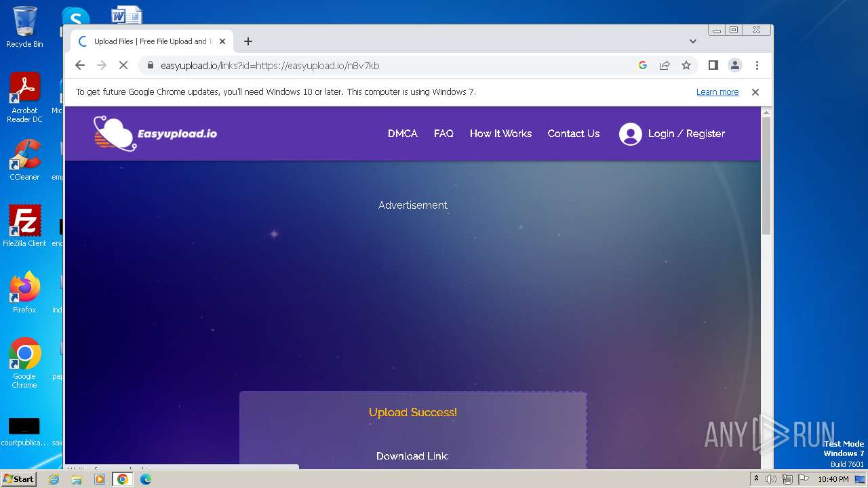Click the user account icon

coord(630,134)
